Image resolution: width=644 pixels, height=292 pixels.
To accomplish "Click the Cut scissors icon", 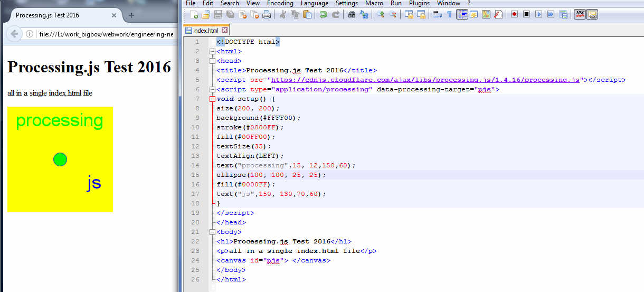I will (283, 14).
